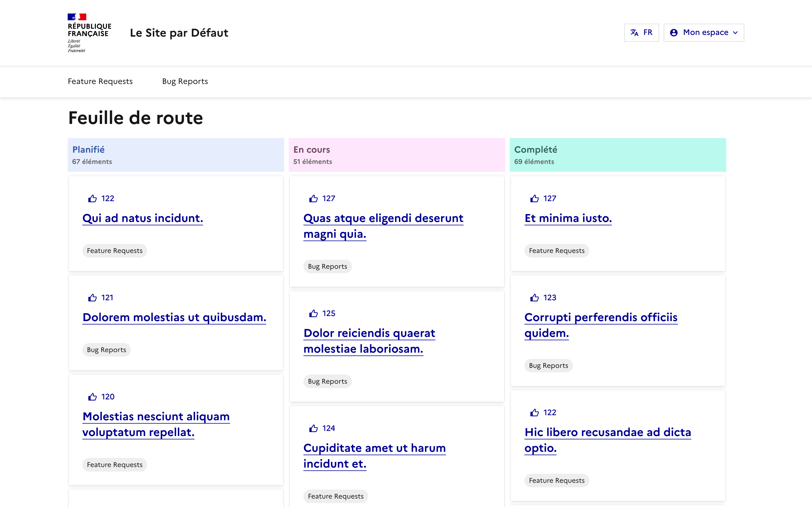Image resolution: width=812 pixels, height=507 pixels.
Task: Click thumbs-up beside the 120 vote count
Action: click(92, 397)
